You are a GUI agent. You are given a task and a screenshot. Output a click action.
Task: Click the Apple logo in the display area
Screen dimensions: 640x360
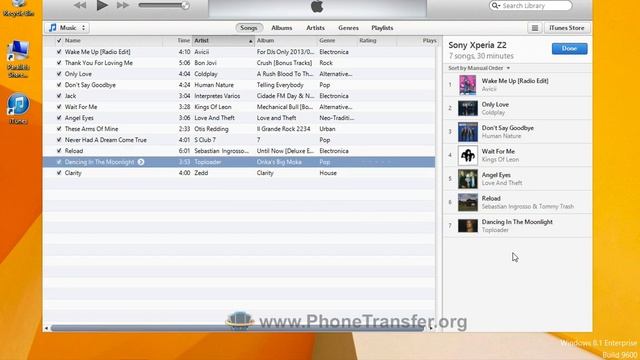317,6
